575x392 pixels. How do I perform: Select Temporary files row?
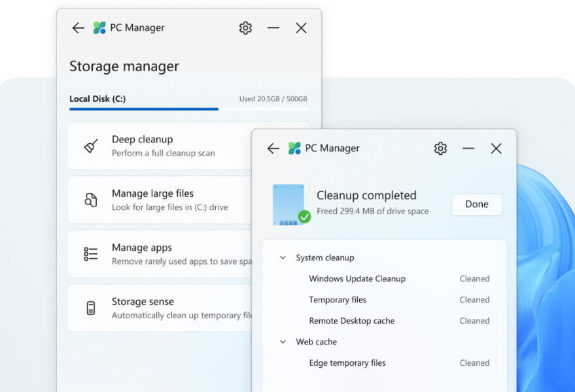[x=399, y=300]
